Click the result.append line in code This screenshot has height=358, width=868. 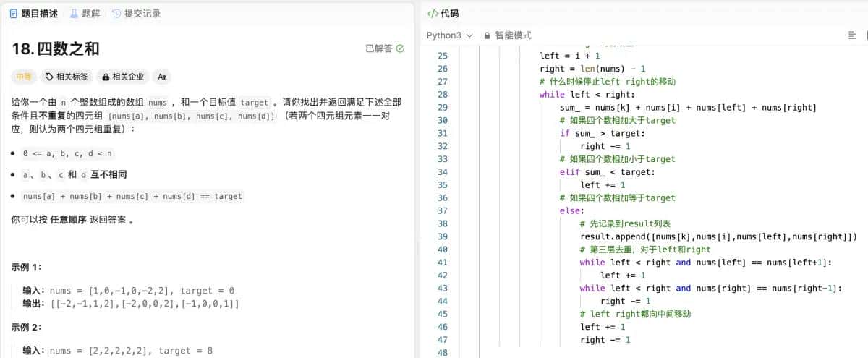[718, 236]
